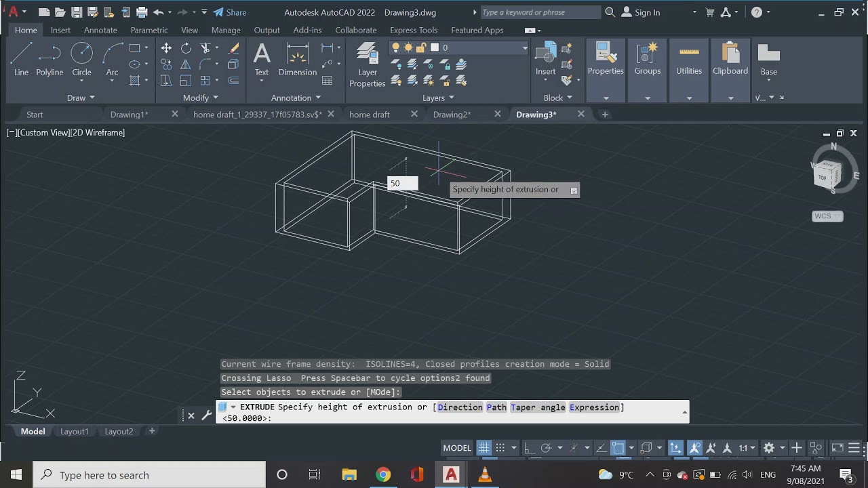Open the Text annotation tool
The image size is (868, 488).
262,59
